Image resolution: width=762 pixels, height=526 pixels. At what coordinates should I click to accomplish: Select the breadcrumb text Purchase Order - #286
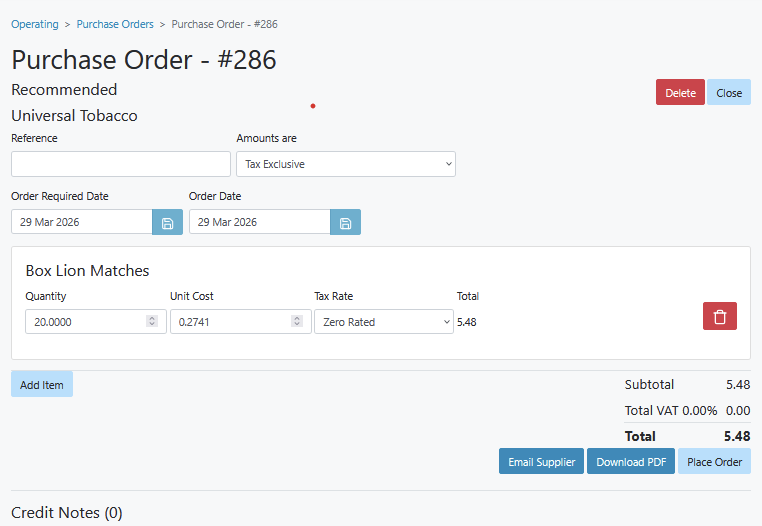click(x=225, y=24)
